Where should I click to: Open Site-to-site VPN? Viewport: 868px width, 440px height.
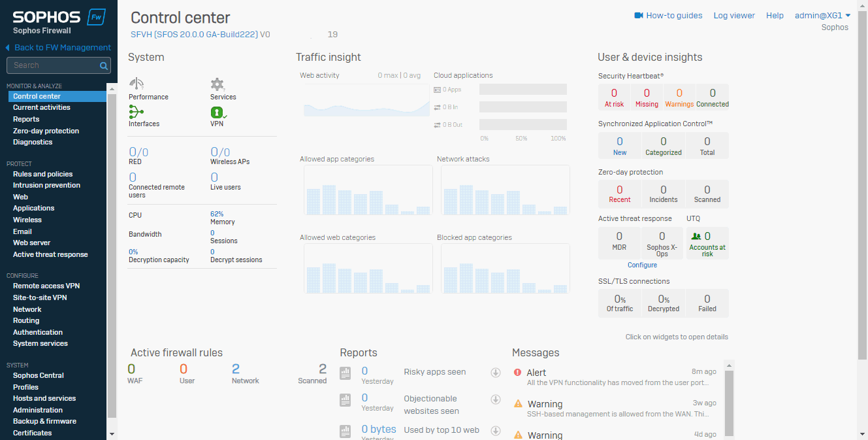coord(40,298)
